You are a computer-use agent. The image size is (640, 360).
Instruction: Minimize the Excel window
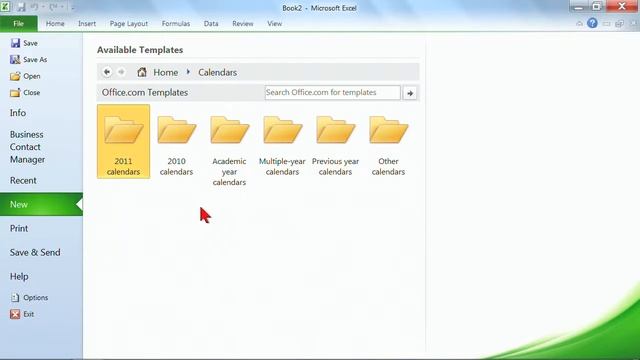(x=578, y=7)
